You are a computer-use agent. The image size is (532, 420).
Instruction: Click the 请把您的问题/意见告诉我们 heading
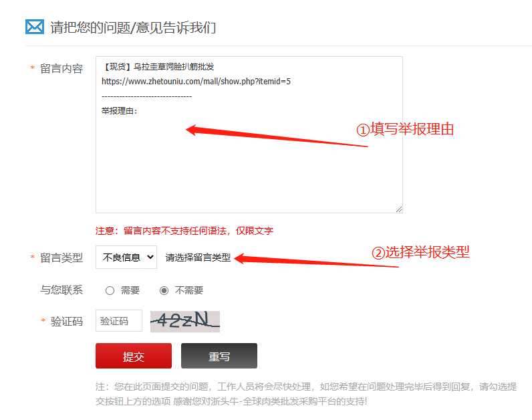click(133, 27)
